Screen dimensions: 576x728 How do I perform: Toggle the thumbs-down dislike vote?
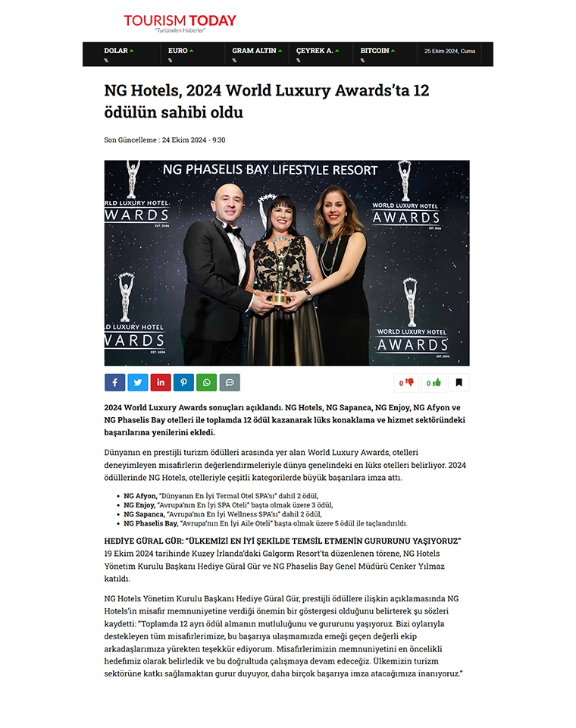coord(405,382)
